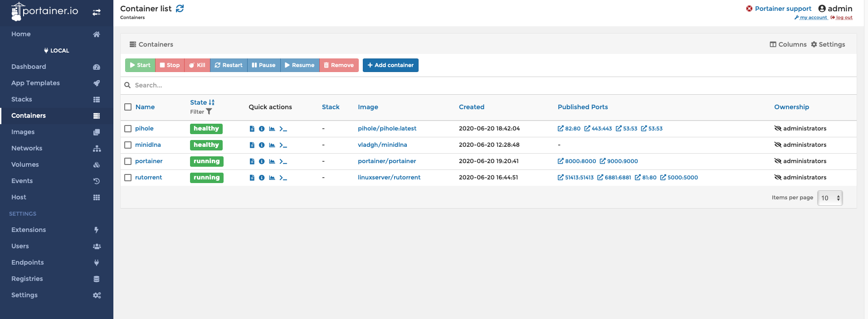This screenshot has height=319, width=868.
Task: Click the Start button
Action: (x=140, y=65)
